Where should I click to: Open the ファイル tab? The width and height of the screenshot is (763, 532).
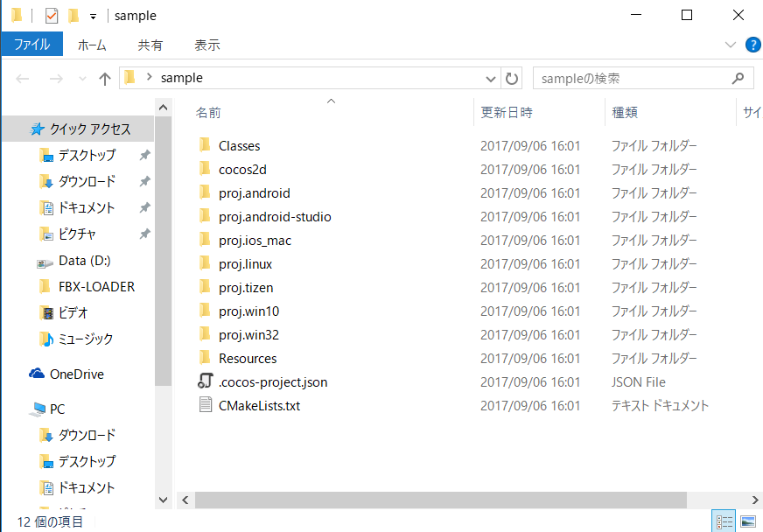click(32, 45)
